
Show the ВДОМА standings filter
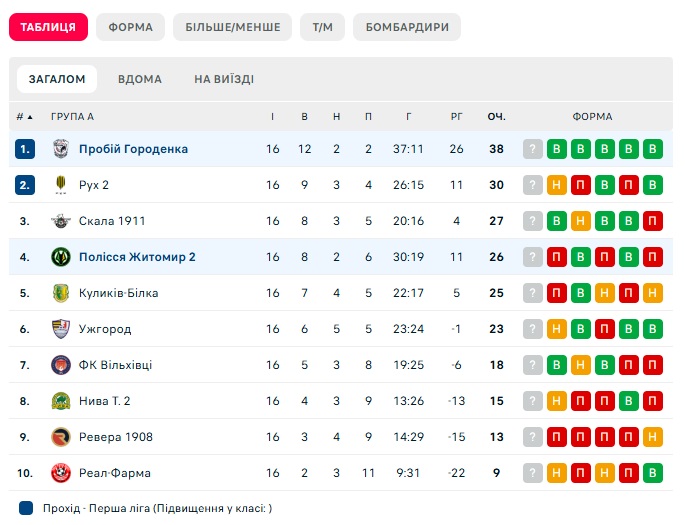[140, 79]
